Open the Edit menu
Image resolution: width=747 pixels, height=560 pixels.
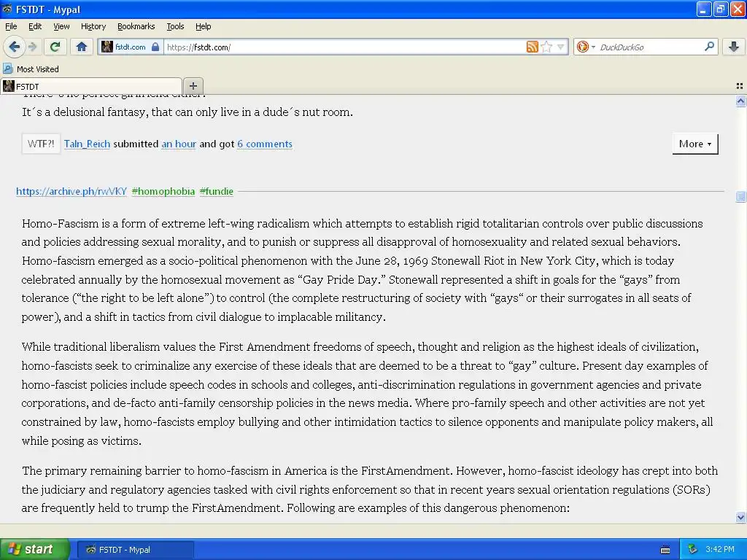click(x=35, y=26)
